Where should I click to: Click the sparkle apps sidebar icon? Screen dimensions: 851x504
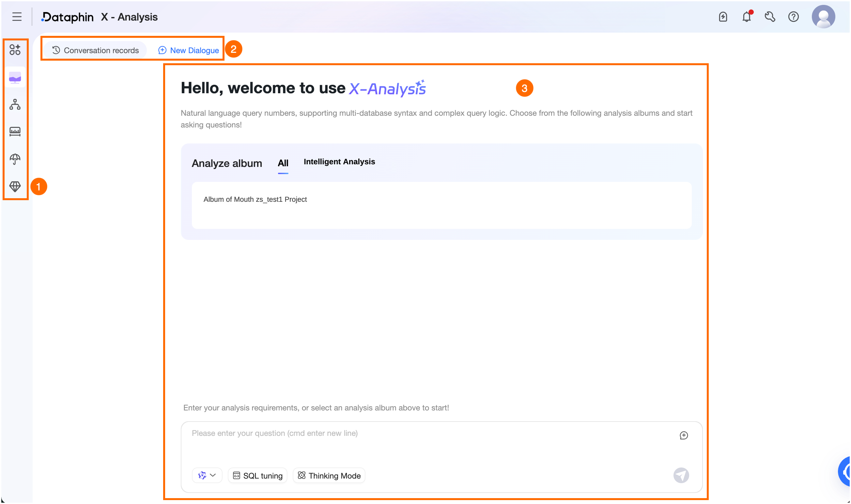click(15, 50)
